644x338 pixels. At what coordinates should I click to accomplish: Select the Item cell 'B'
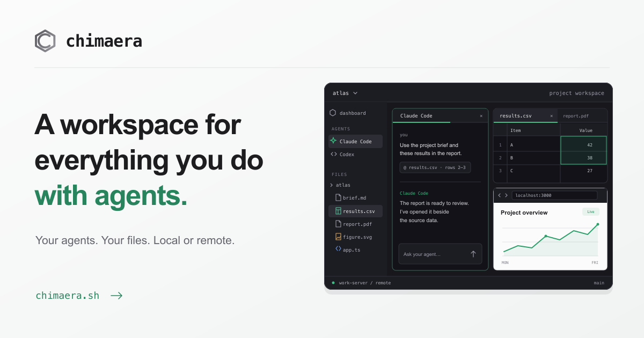point(533,158)
